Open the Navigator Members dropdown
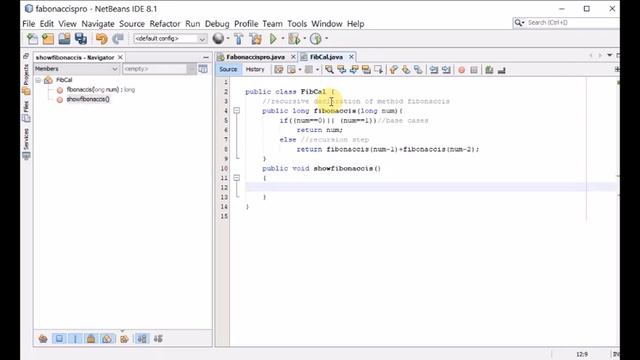The width and height of the screenshot is (640, 360). click(76, 69)
